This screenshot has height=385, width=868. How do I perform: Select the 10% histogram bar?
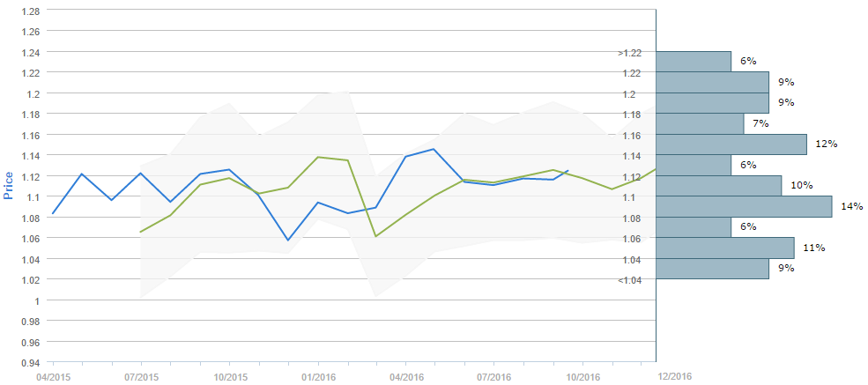click(x=719, y=186)
